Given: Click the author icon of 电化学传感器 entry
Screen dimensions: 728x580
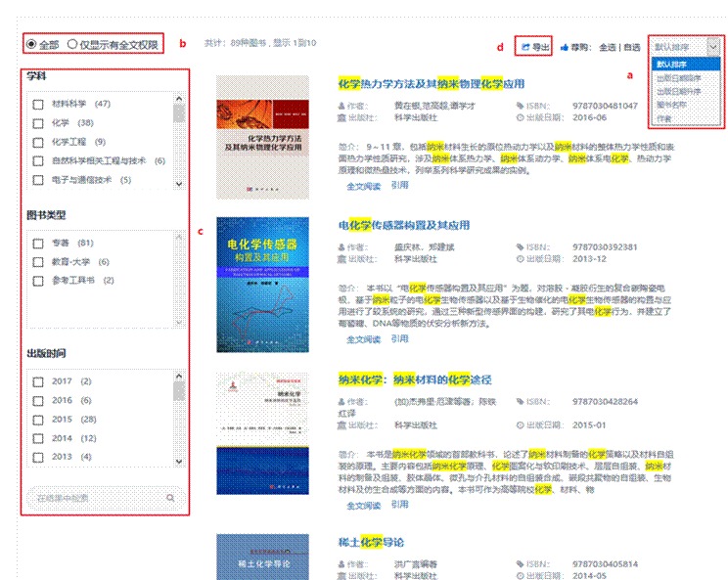Looking at the screenshot, I should [341, 247].
